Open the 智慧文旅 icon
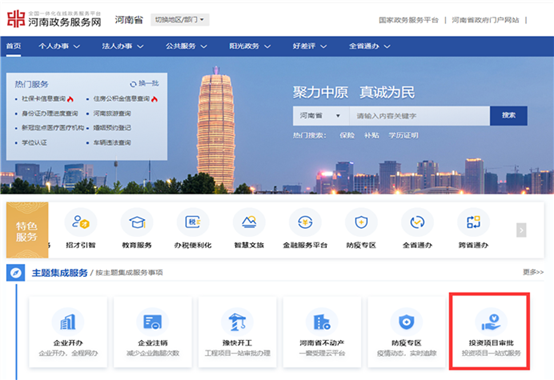The image size is (554, 380). (249, 222)
